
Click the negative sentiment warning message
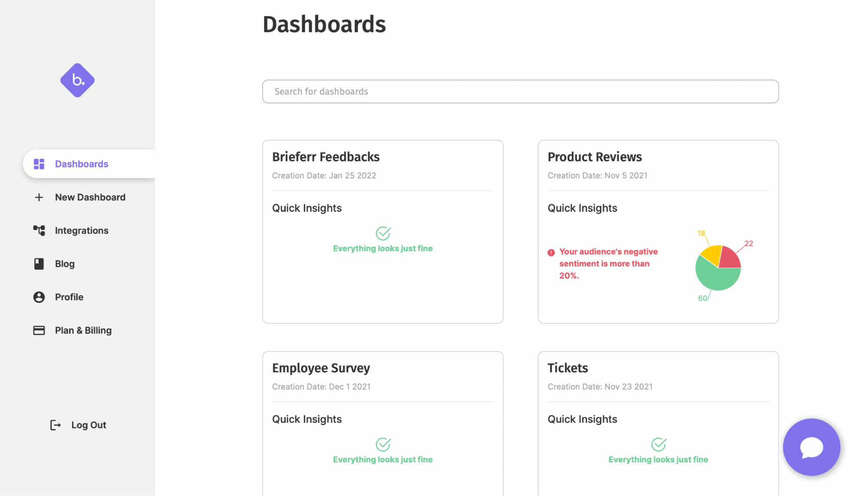(x=608, y=264)
